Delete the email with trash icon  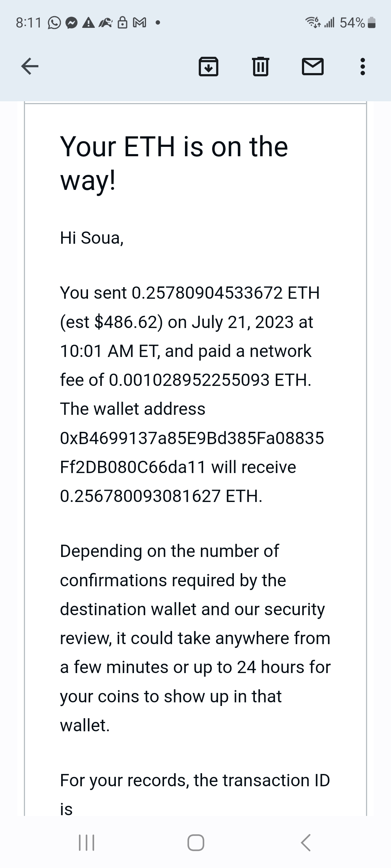click(260, 67)
